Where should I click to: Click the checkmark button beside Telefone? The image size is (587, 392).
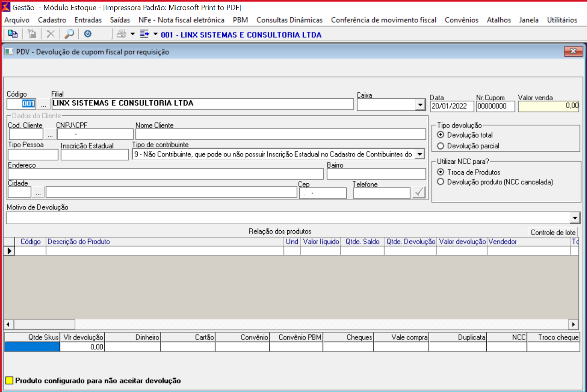pos(419,193)
